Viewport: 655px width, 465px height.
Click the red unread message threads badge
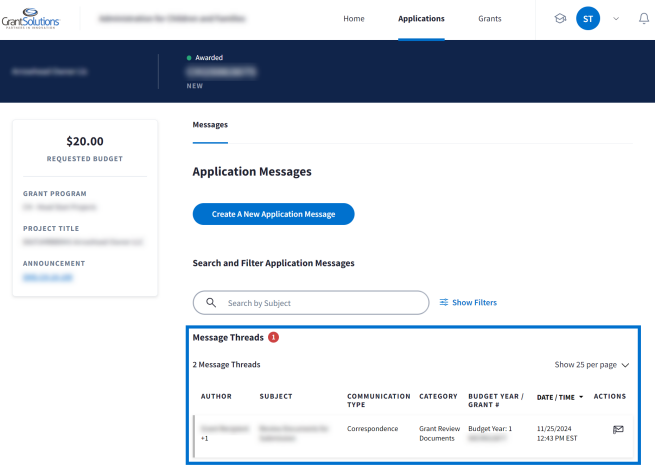tap(273, 338)
